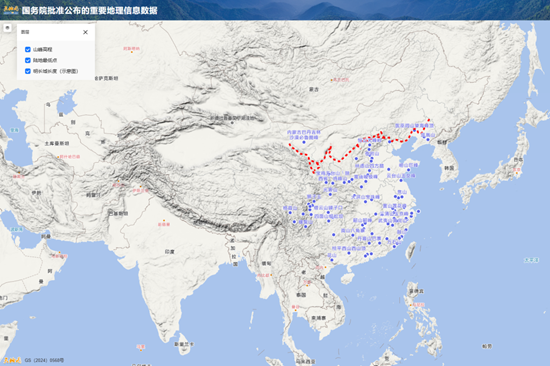Click the 图层 panel title

25,32
